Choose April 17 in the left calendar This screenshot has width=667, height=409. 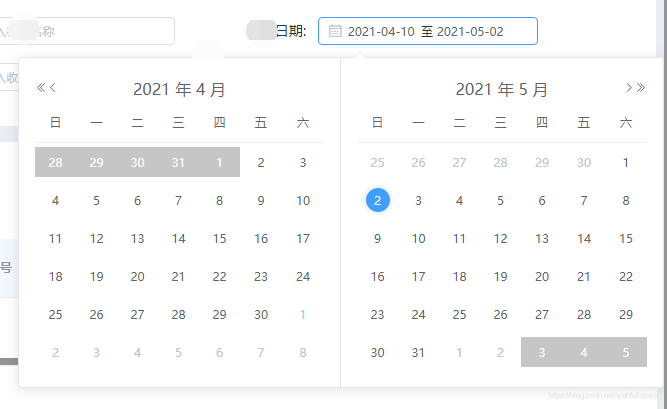(303, 238)
